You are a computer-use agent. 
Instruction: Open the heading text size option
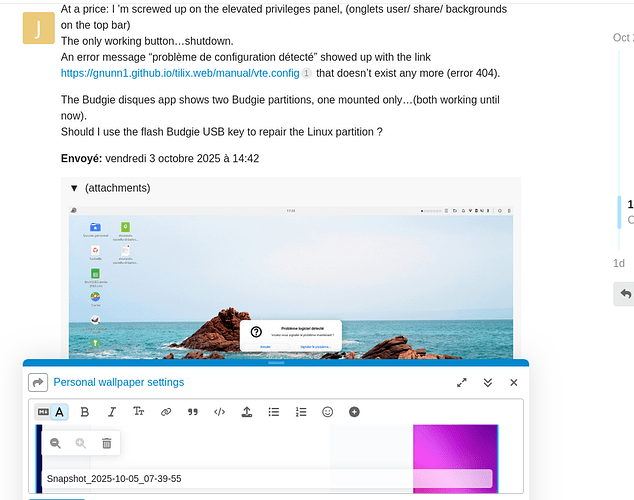click(139, 412)
